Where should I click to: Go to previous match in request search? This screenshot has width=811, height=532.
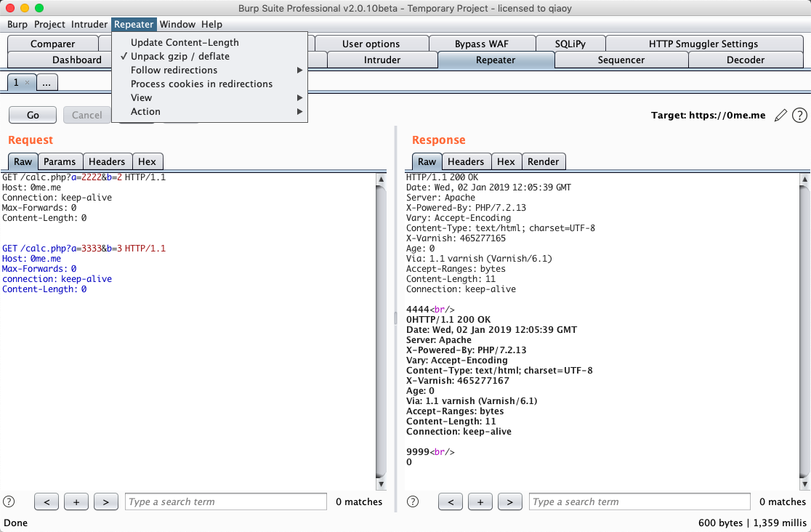(x=47, y=501)
